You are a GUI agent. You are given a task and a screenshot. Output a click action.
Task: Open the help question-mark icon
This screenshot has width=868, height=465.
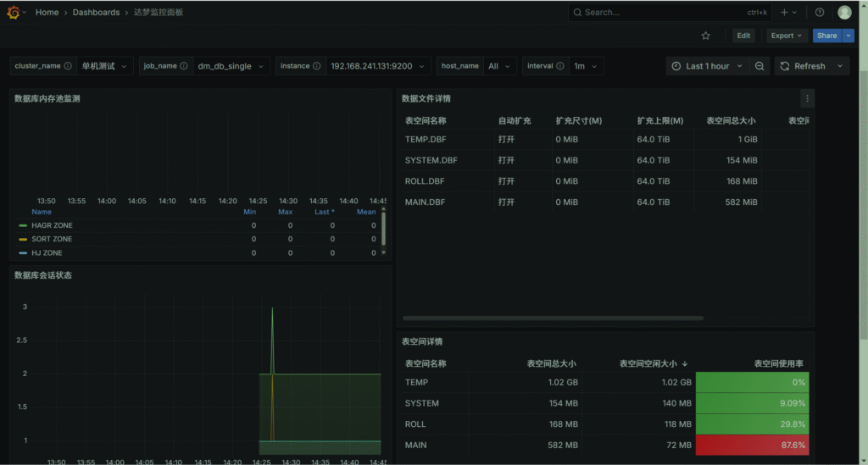820,13
